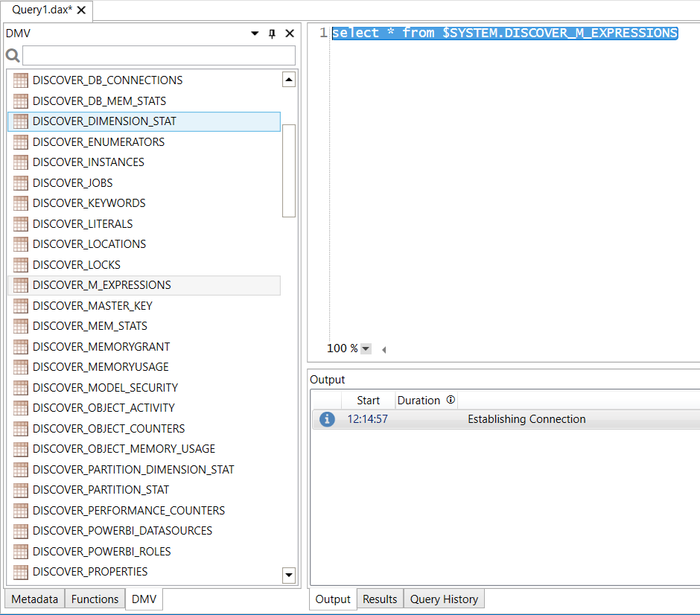Click the 12:14:57 start time cell
Image resolution: width=700 pixels, height=615 pixels.
367,419
